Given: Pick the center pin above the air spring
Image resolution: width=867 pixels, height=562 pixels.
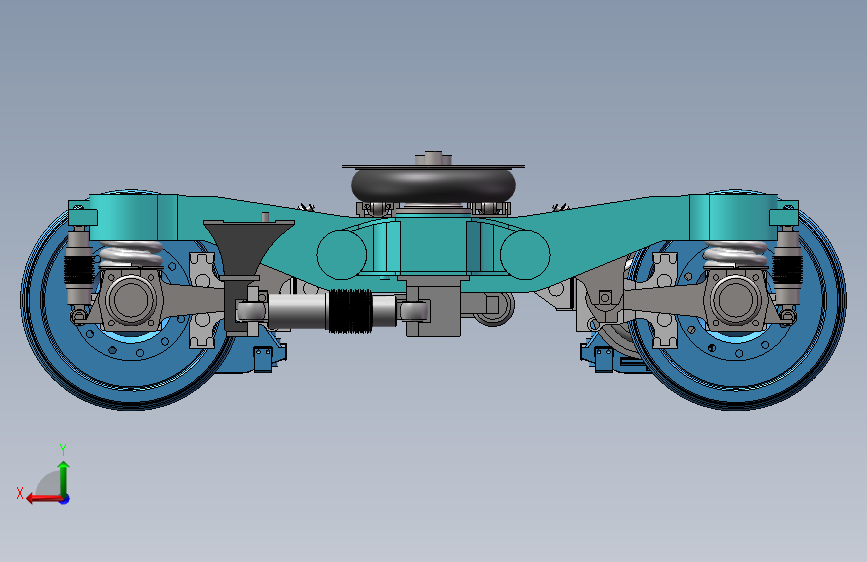Looking at the screenshot, I should tap(434, 157).
